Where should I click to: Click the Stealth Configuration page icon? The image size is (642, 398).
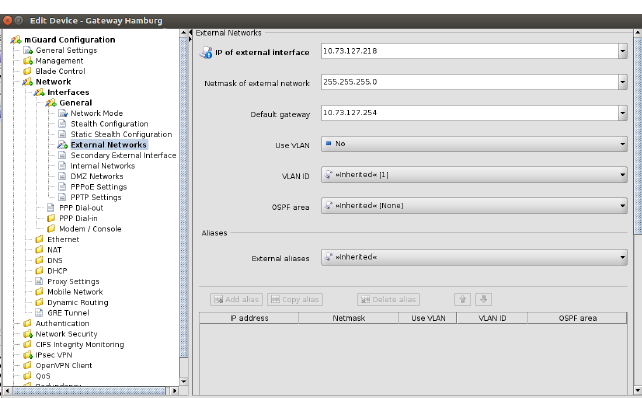[62, 124]
